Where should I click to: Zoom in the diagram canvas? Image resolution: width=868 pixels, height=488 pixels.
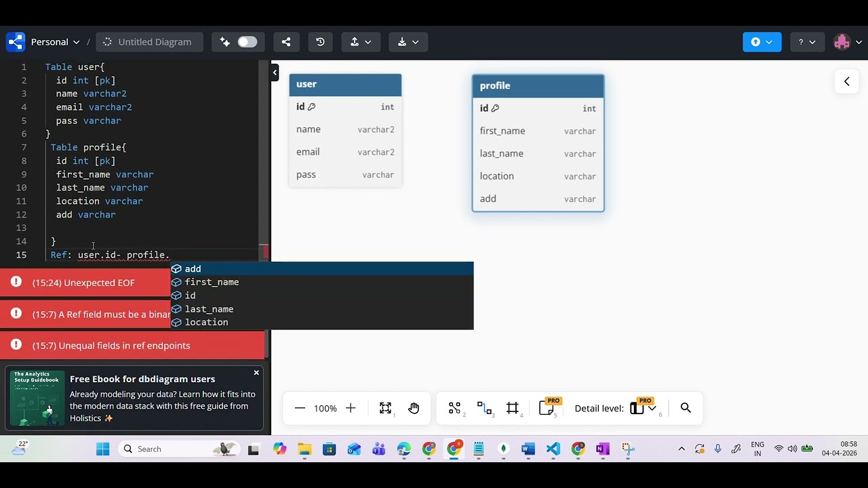click(x=351, y=408)
